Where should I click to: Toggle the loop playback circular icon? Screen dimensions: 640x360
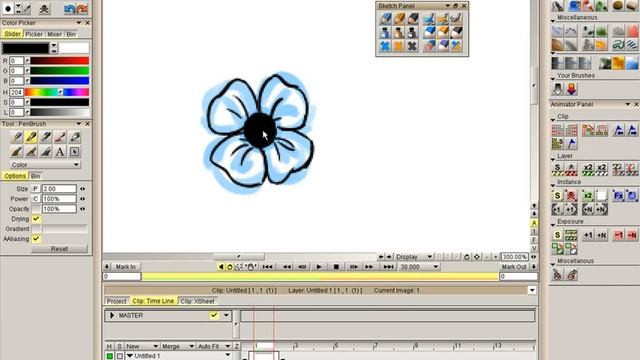coord(229,267)
